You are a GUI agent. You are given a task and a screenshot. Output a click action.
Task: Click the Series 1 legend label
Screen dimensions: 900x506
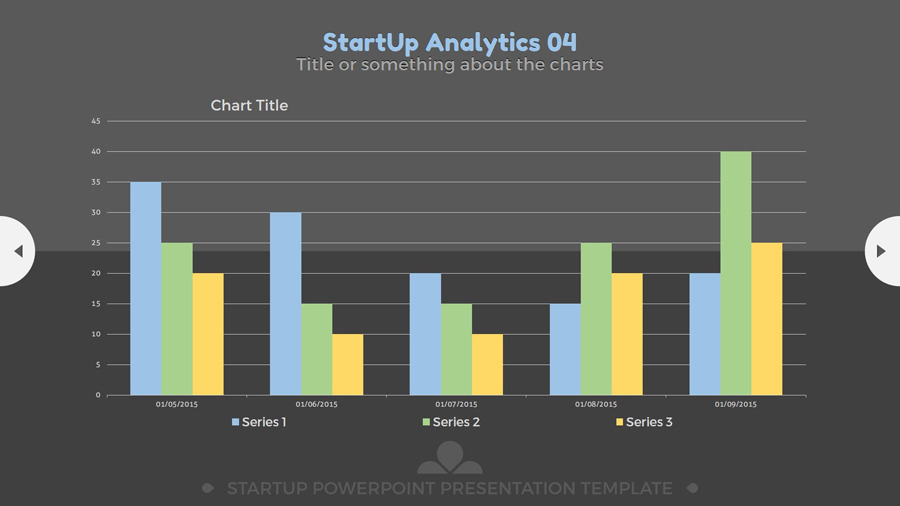tap(264, 422)
